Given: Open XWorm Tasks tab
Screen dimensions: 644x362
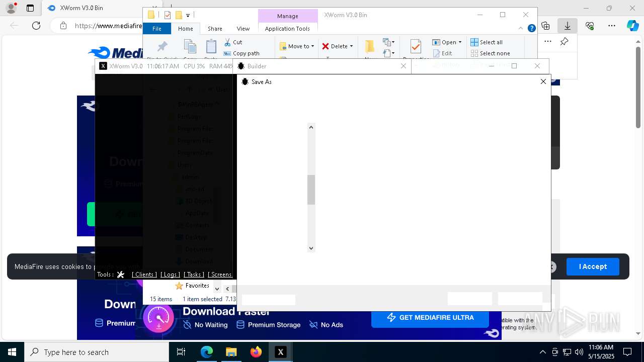Looking at the screenshot, I should point(194,275).
